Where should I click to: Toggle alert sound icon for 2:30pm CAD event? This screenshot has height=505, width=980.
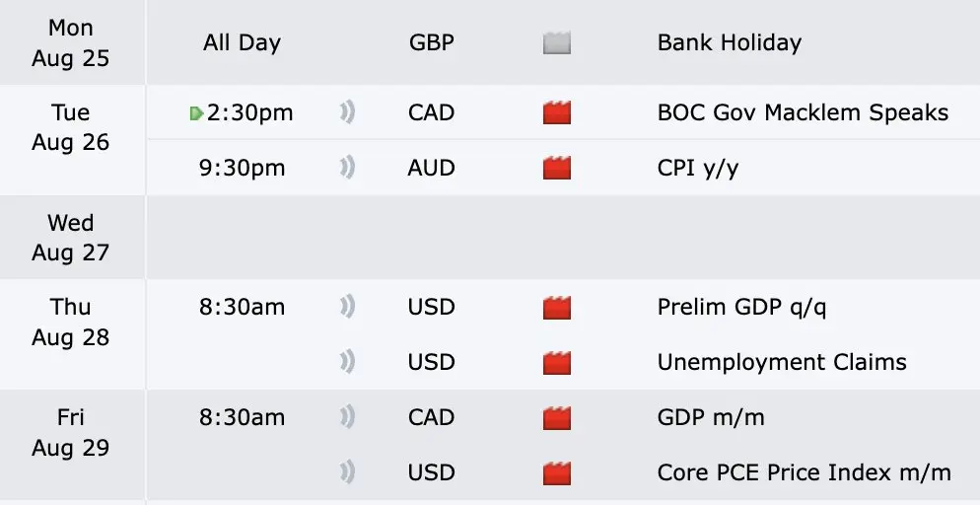click(348, 112)
